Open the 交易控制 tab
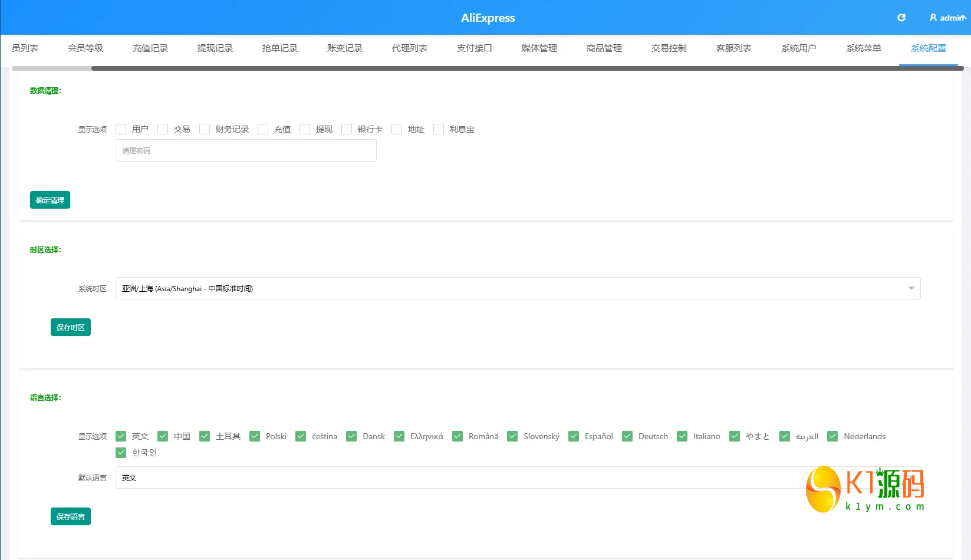 669,48
